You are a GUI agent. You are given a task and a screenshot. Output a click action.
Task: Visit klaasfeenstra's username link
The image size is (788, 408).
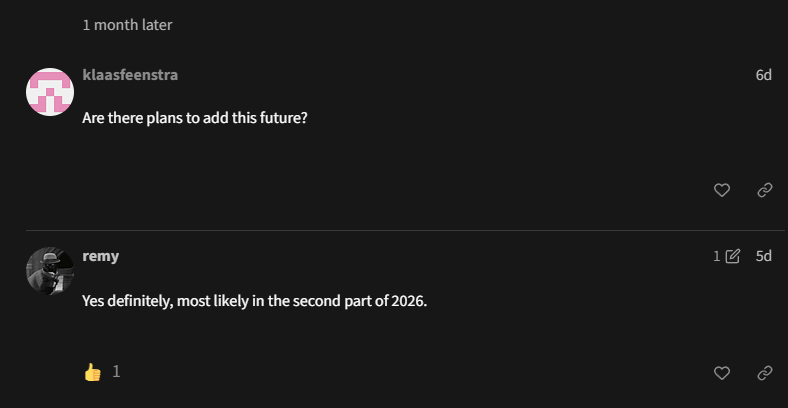pos(130,75)
